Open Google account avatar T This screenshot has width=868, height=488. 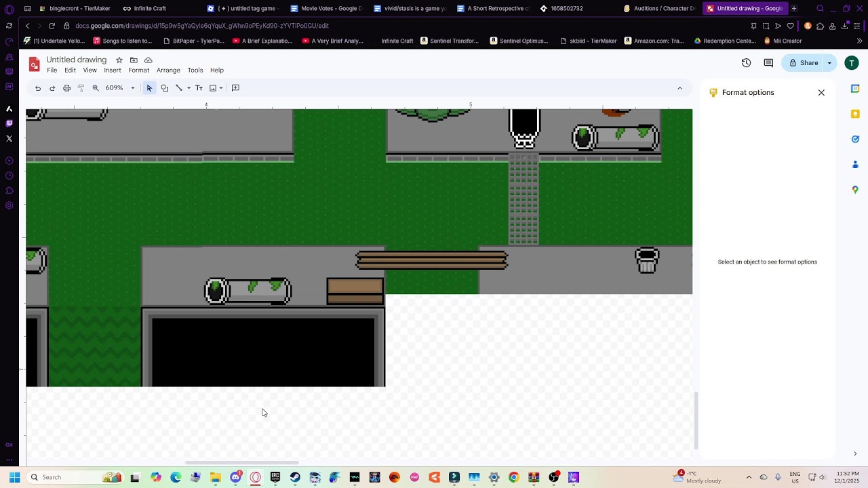pos(851,63)
